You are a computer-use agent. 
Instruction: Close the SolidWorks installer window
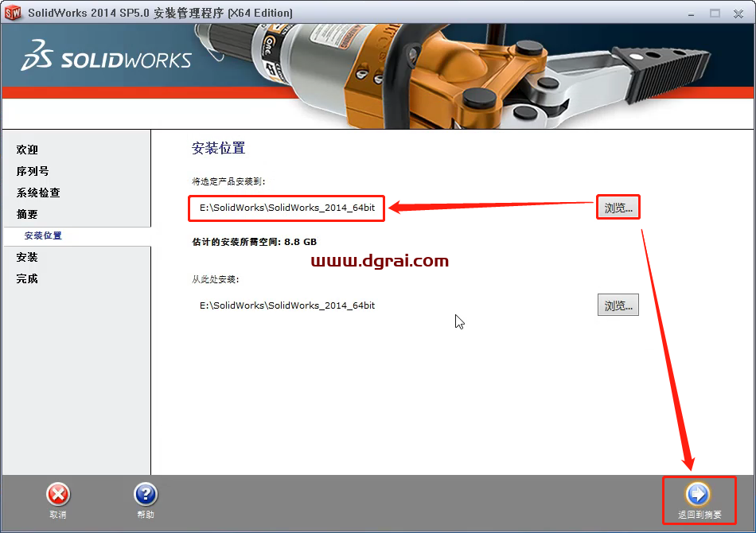coord(738,14)
